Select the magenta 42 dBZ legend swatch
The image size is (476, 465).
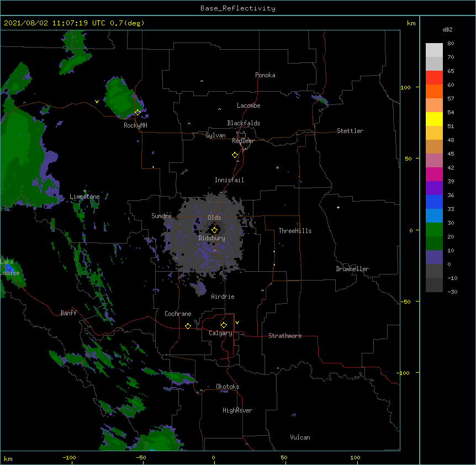[434, 174]
